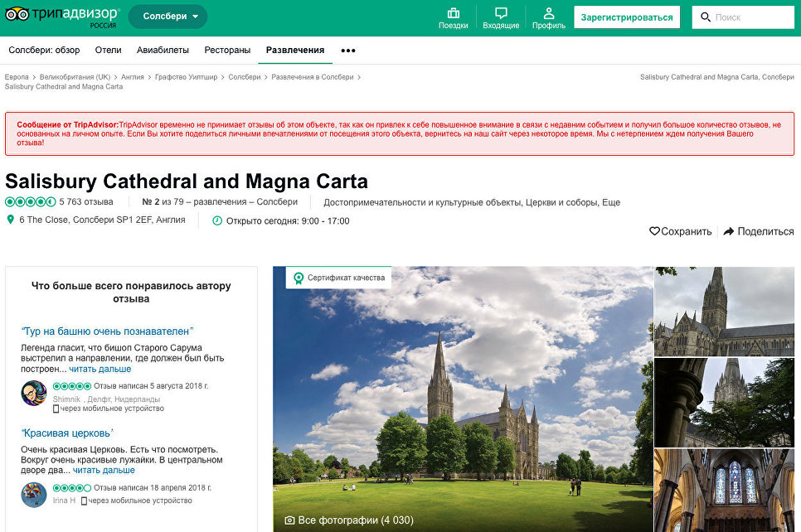
Task: Save the attraction with the Сохранить heart
Action: pos(655,232)
